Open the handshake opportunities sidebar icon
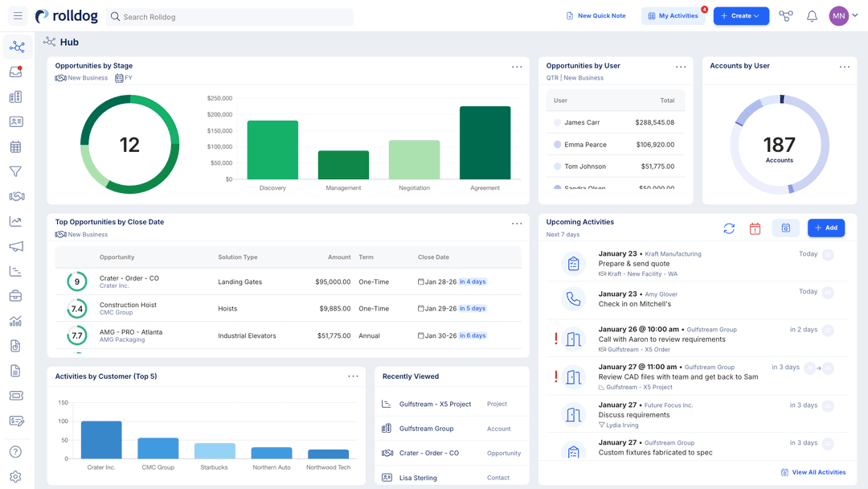 17,196
